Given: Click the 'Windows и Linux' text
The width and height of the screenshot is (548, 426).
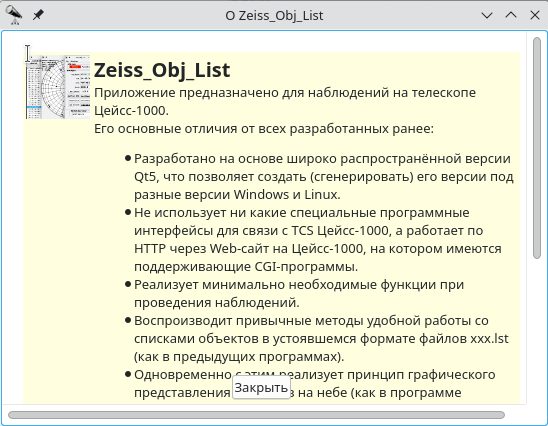Looking at the screenshot, I should (287, 194).
